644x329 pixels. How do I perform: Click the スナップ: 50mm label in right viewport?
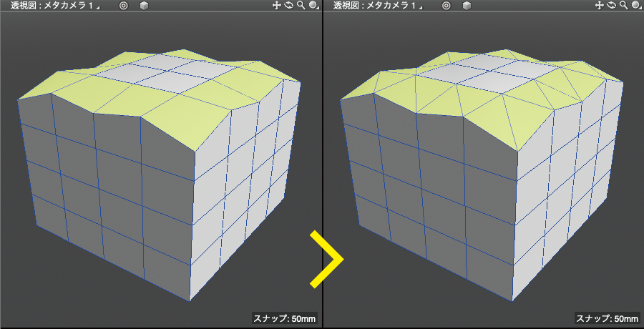click(x=608, y=318)
